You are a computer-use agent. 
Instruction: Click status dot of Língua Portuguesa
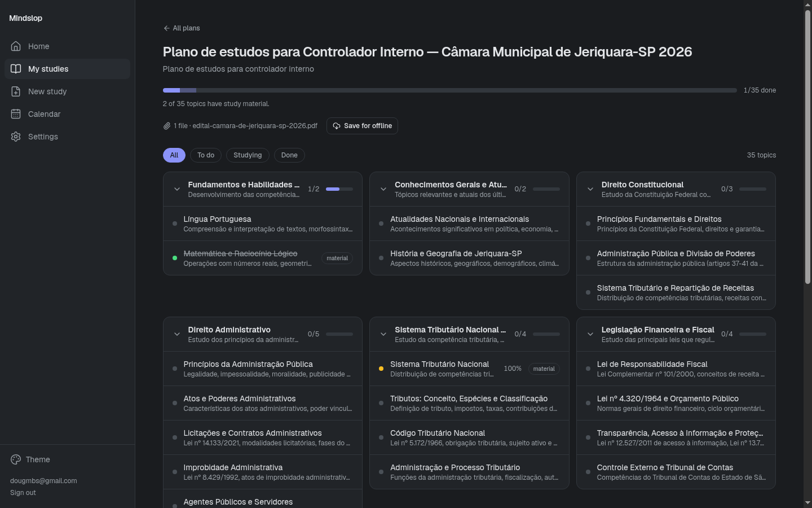pyautogui.click(x=175, y=224)
